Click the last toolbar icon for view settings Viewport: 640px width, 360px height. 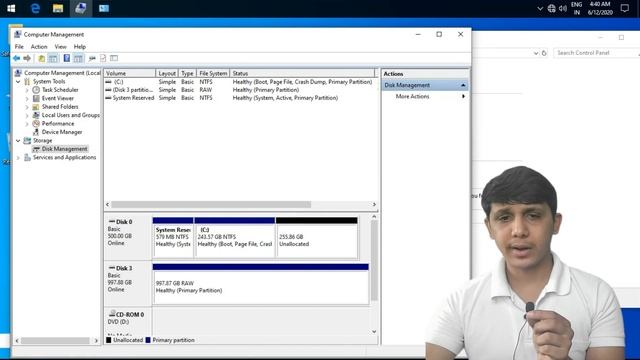(114, 58)
